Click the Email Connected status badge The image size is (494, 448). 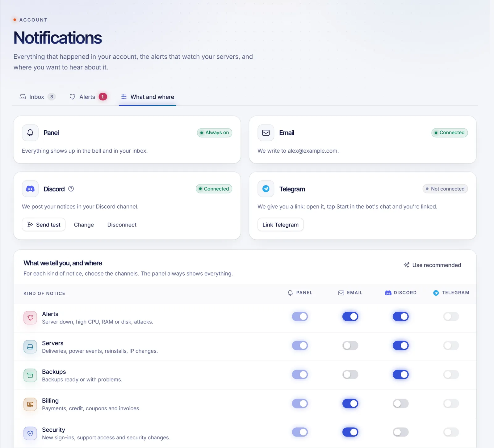click(450, 133)
